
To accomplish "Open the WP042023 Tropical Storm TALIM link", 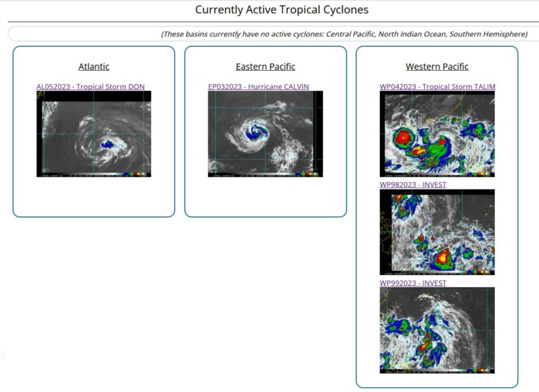I will (437, 87).
